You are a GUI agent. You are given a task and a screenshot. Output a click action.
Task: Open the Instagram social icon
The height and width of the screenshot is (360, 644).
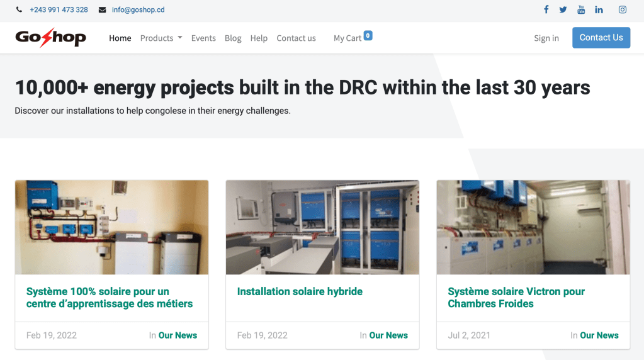622,9
